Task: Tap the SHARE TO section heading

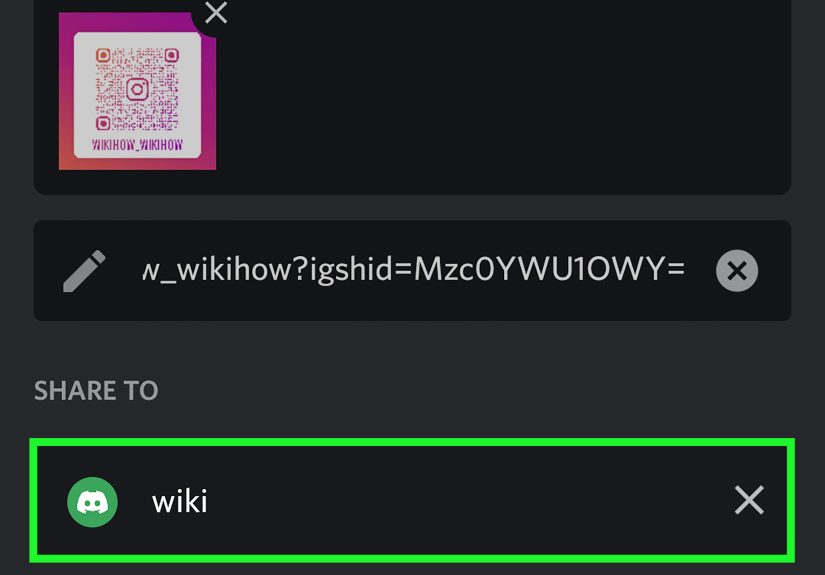Action: [x=96, y=390]
